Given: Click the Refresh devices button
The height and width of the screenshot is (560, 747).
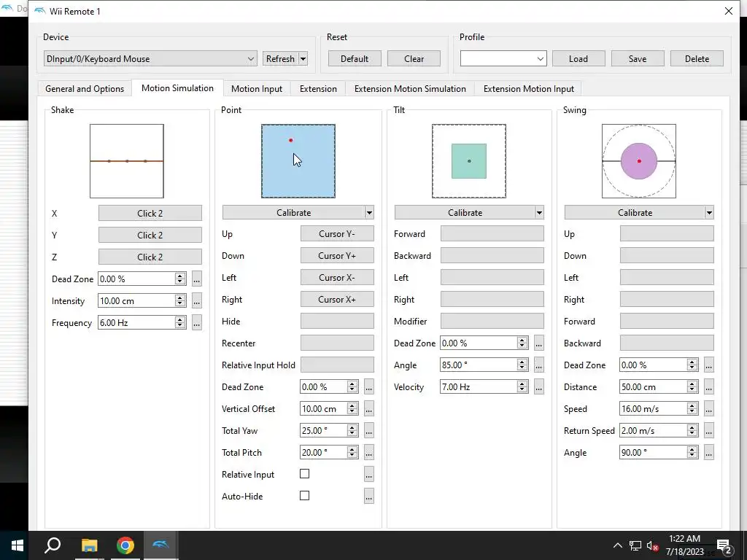Looking at the screenshot, I should [280, 59].
